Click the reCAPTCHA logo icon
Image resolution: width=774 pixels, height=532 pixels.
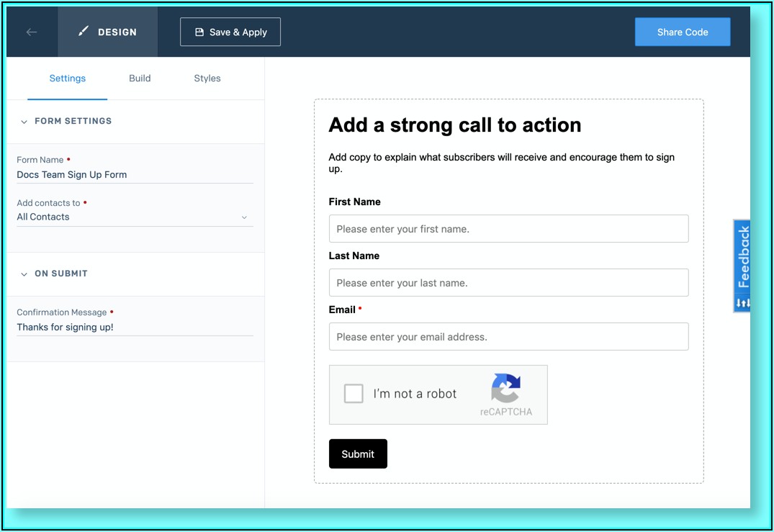tap(505, 388)
